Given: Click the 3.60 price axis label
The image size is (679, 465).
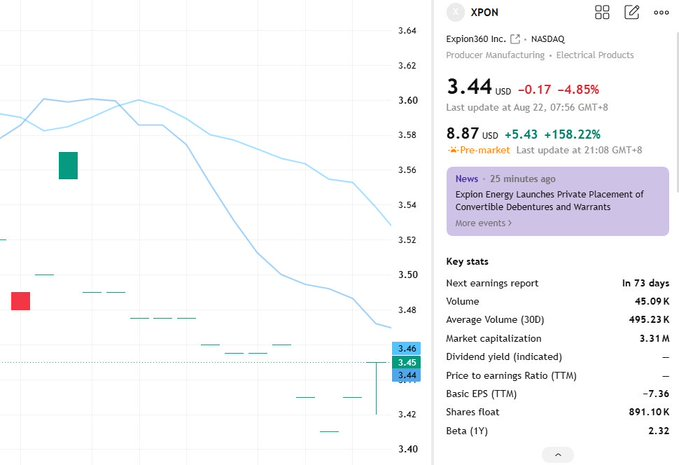Looking at the screenshot, I should pyautogui.click(x=407, y=100).
